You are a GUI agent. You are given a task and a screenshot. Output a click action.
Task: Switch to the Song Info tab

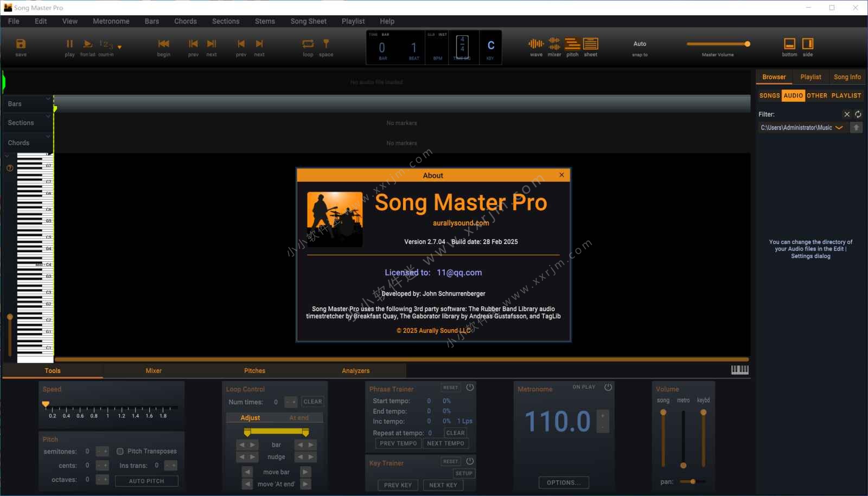pos(847,77)
